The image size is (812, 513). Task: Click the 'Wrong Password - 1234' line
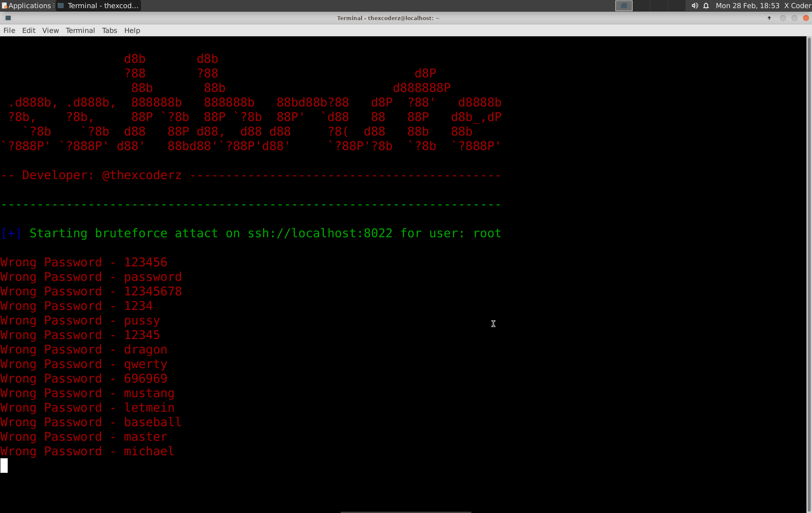click(76, 306)
